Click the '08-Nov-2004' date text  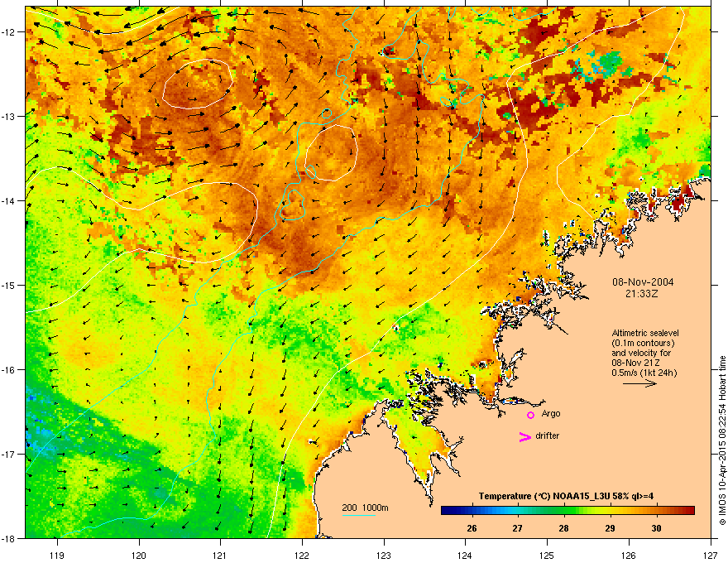pos(643,282)
